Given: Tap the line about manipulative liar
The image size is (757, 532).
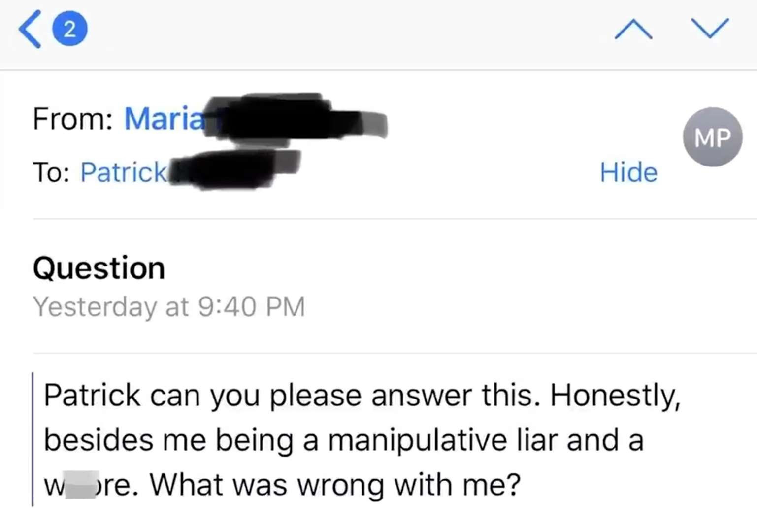Looking at the screenshot, I should coord(344,439).
